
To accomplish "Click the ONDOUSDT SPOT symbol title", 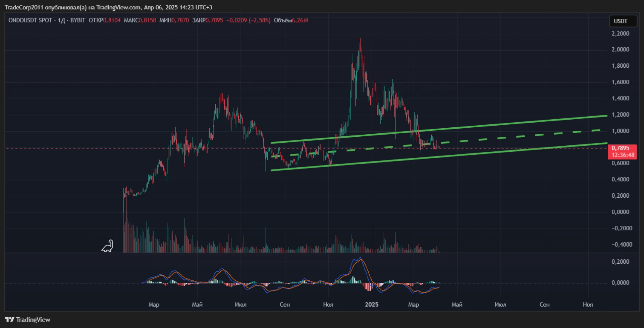I will 30,20.
